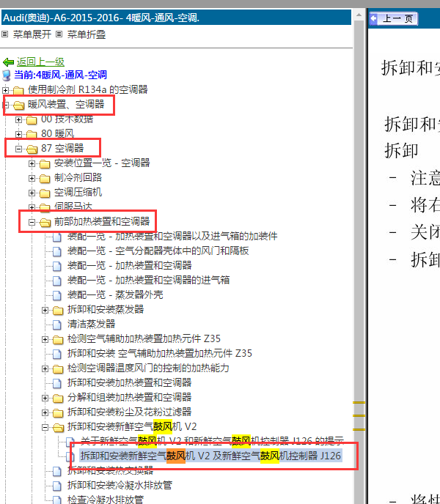Click folder icon of 空调压缩机
440x504 pixels.
45,193
